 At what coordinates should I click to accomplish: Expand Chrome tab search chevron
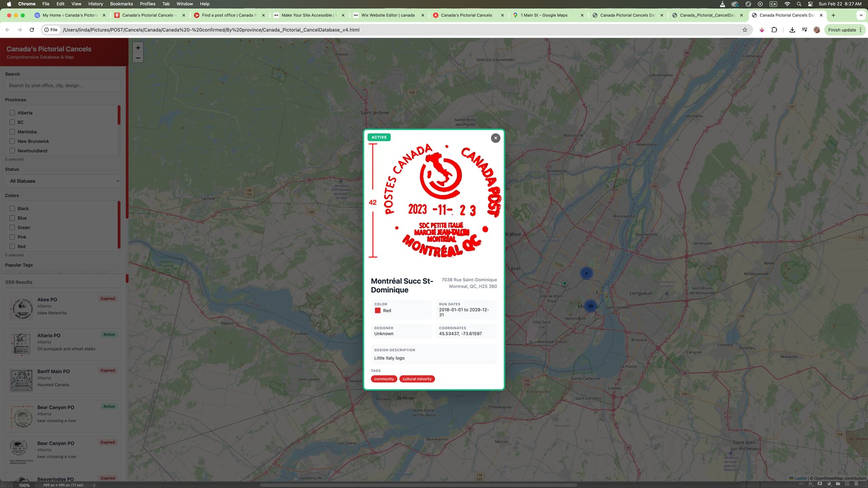pos(861,15)
